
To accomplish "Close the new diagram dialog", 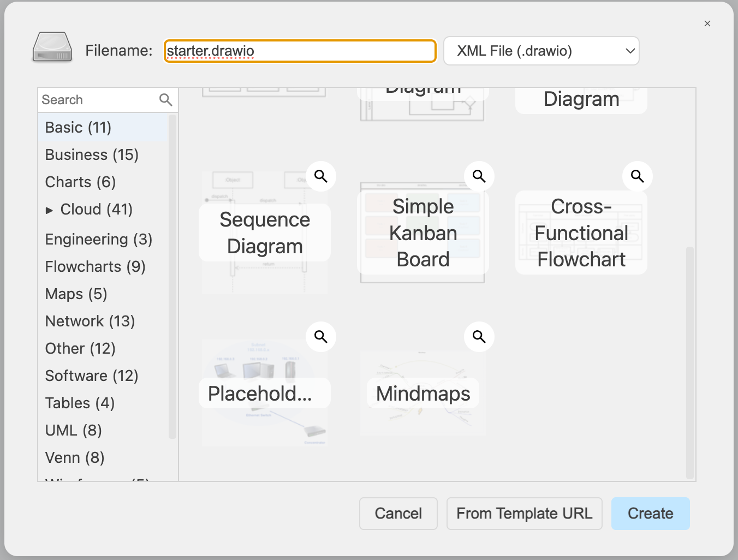I will click(x=707, y=23).
